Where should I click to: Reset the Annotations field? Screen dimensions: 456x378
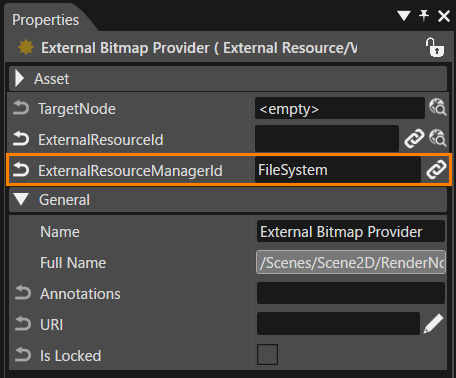click(23, 293)
